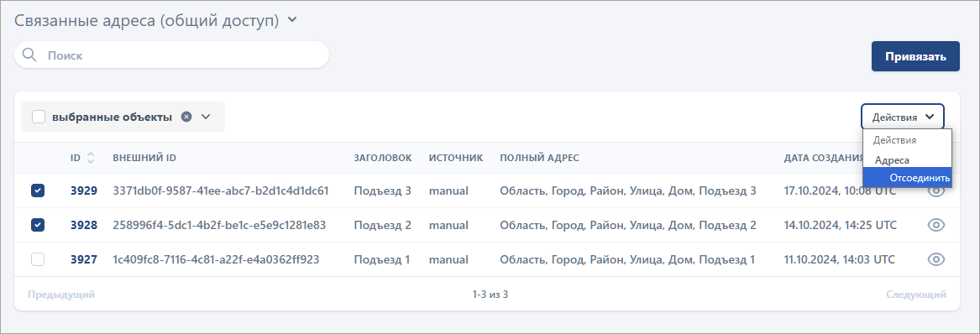Viewport: 980px width, 334px height.
Task: Choose Отсоединить from the actions menu
Action: point(908,177)
